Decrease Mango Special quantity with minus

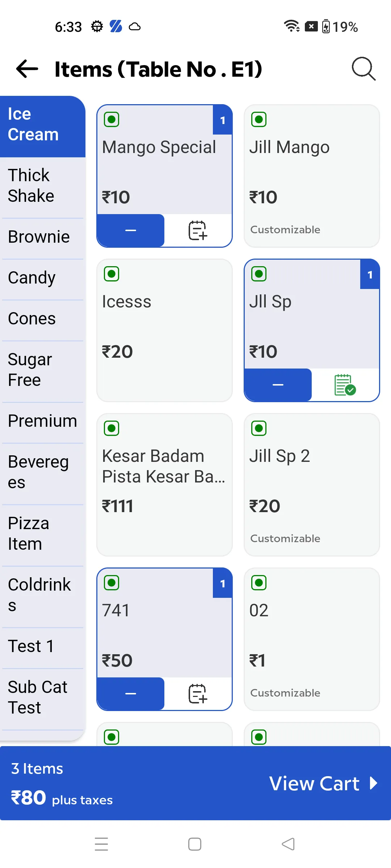(x=131, y=230)
